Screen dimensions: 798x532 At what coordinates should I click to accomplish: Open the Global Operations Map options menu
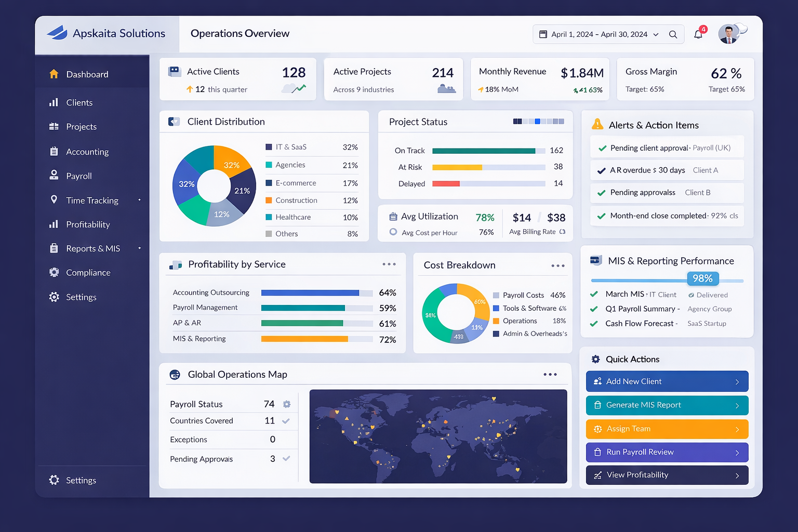point(550,374)
